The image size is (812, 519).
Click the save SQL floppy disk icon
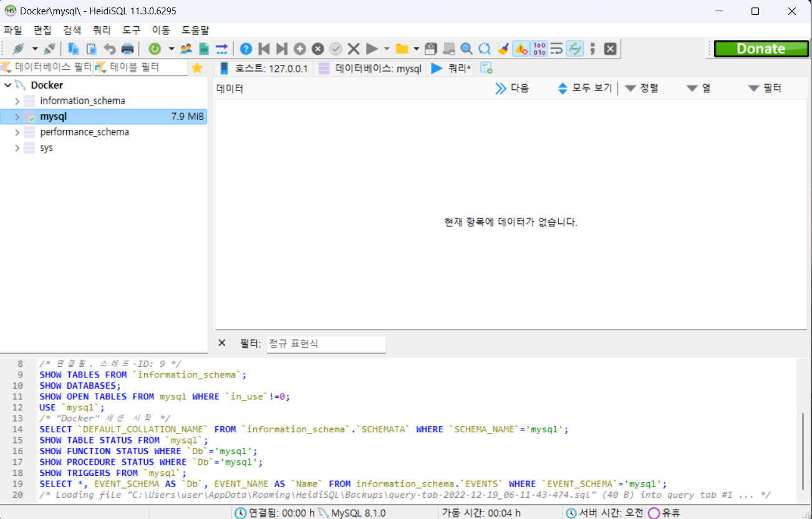[430, 49]
